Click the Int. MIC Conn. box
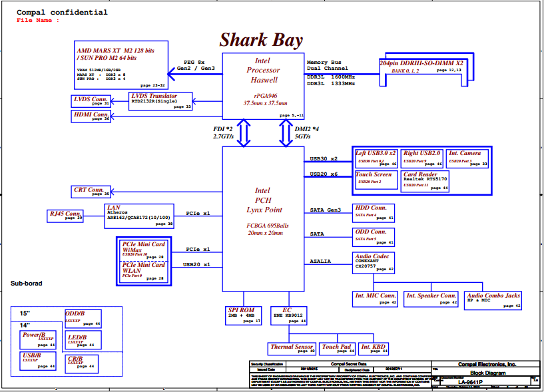544x392 pixels. point(375,299)
